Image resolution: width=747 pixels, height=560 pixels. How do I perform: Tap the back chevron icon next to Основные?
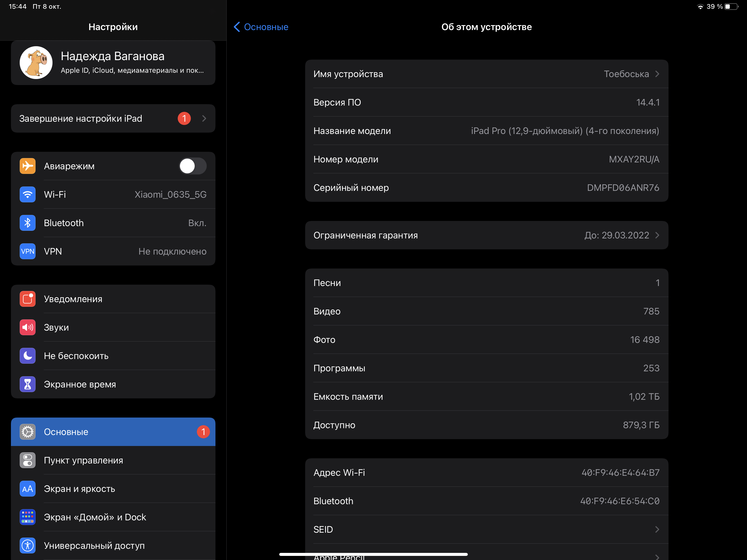click(237, 27)
